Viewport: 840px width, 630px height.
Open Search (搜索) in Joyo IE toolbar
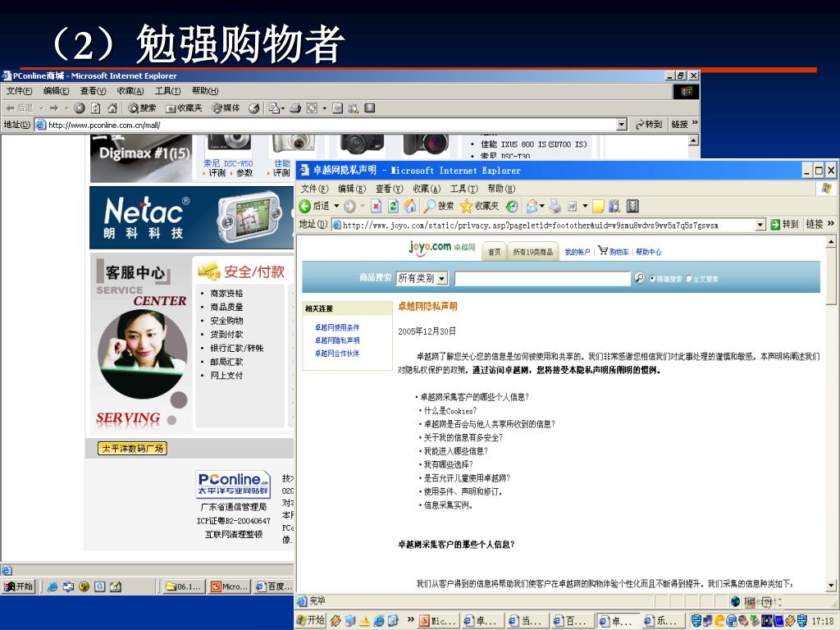(x=438, y=206)
